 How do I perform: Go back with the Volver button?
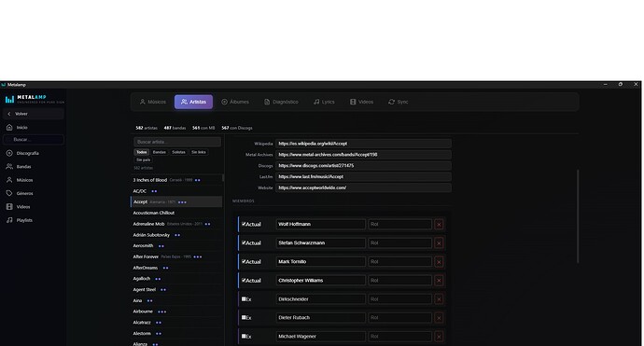(x=34, y=114)
